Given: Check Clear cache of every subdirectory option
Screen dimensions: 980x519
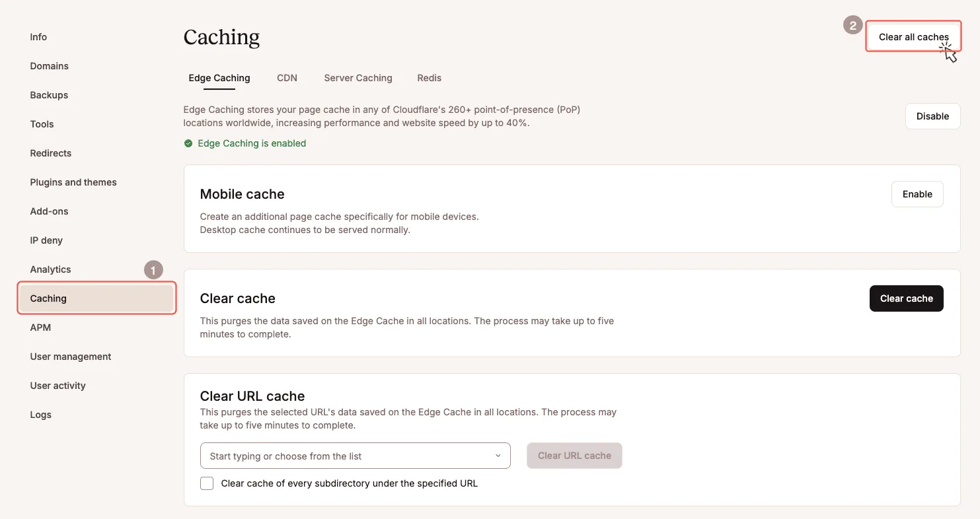Looking at the screenshot, I should pyautogui.click(x=207, y=483).
